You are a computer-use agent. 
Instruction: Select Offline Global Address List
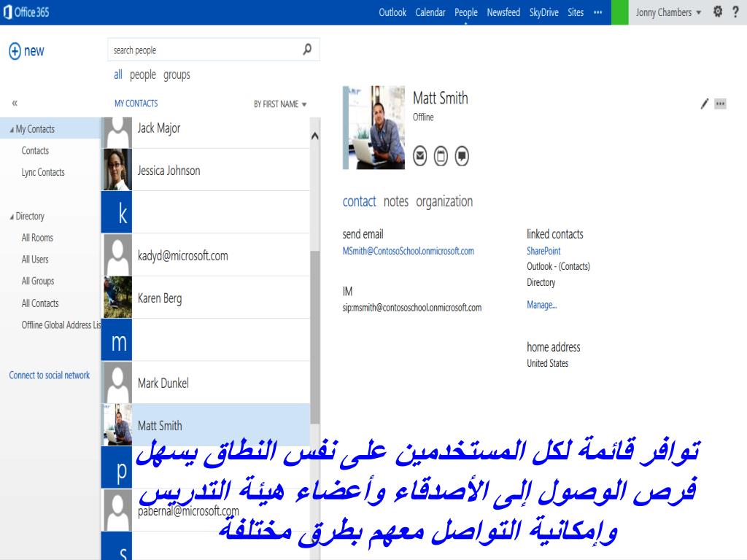point(61,325)
